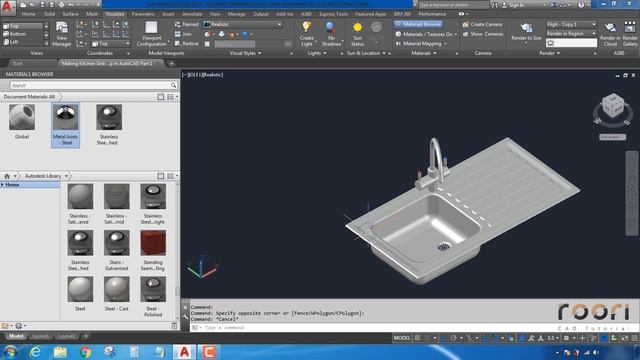
Task: Click the search magnifier in Materials Browser
Action: (173, 85)
